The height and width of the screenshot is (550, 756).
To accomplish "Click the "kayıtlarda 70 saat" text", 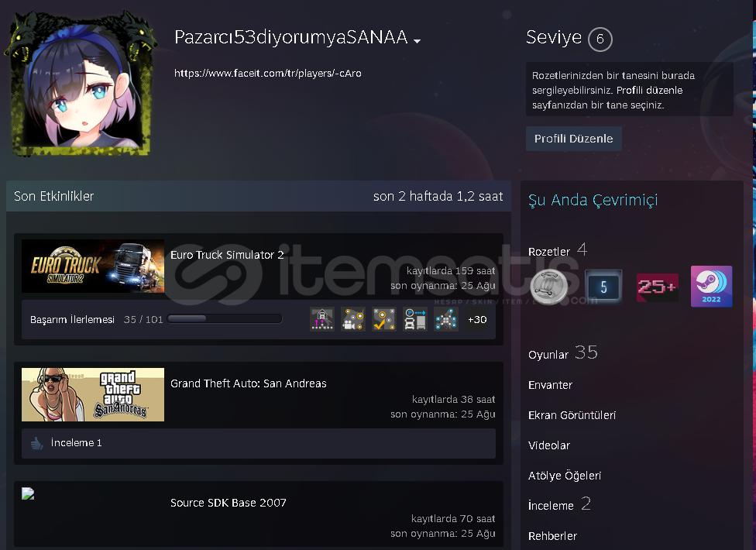I will tap(453, 519).
